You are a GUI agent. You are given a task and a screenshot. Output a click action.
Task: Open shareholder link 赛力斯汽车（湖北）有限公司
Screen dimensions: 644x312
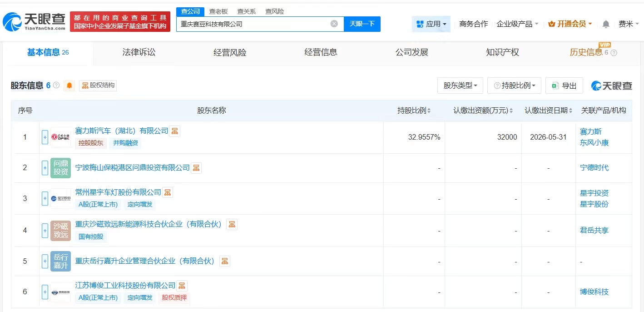tap(122, 131)
